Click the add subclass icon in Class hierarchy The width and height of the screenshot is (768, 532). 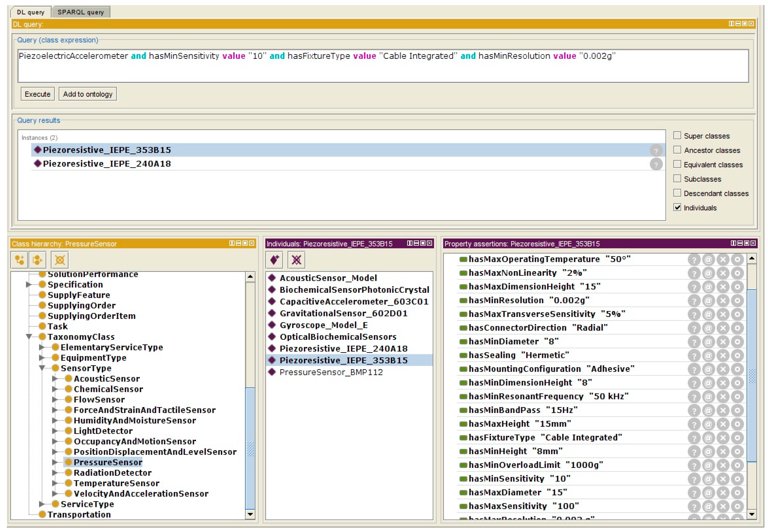(x=19, y=260)
